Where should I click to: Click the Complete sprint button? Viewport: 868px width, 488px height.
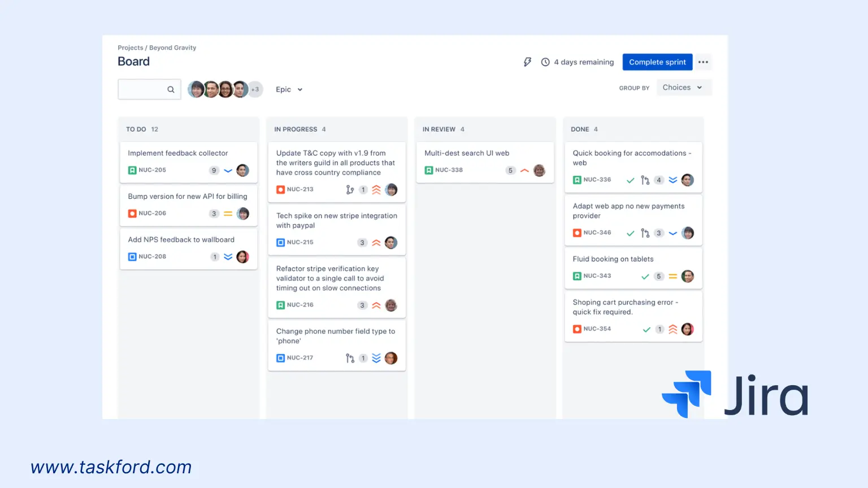pyautogui.click(x=657, y=62)
